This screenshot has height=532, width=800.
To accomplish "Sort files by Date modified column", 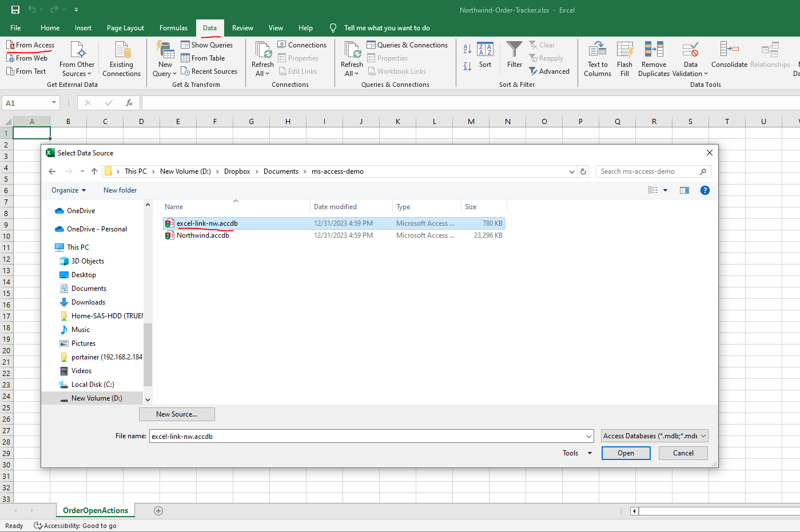I will pos(351,207).
